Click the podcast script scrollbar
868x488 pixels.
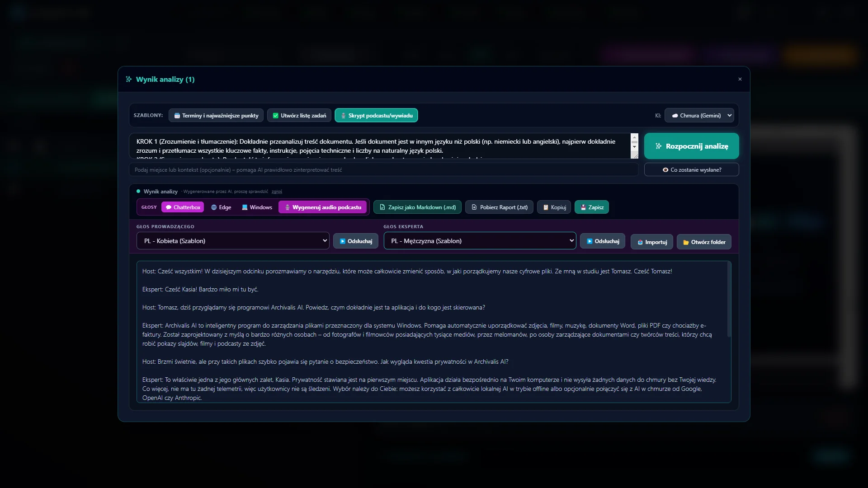(x=729, y=299)
